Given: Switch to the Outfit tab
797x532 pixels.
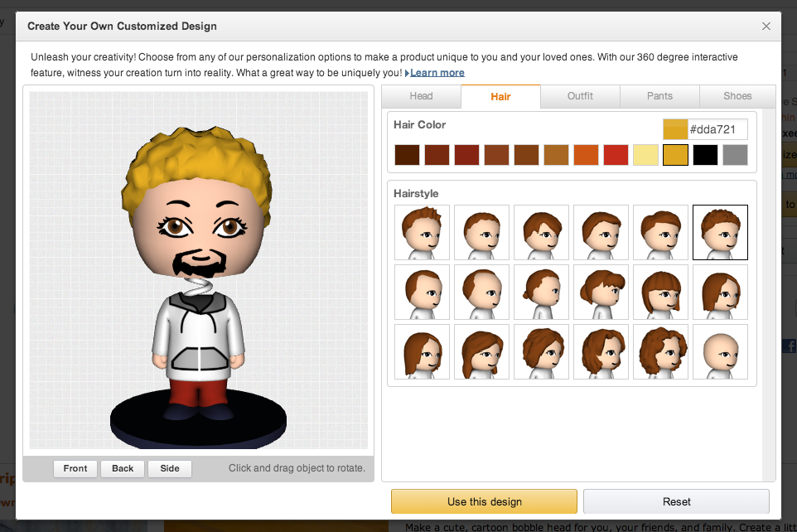Looking at the screenshot, I should click(580, 96).
